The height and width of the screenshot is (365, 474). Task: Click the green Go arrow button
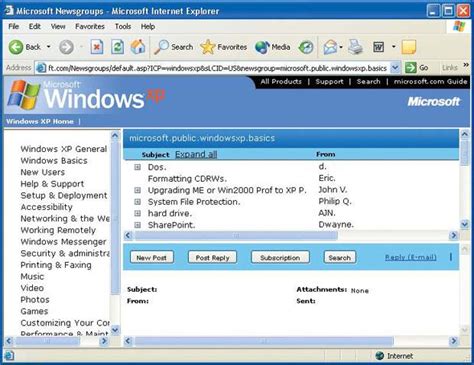(411, 68)
